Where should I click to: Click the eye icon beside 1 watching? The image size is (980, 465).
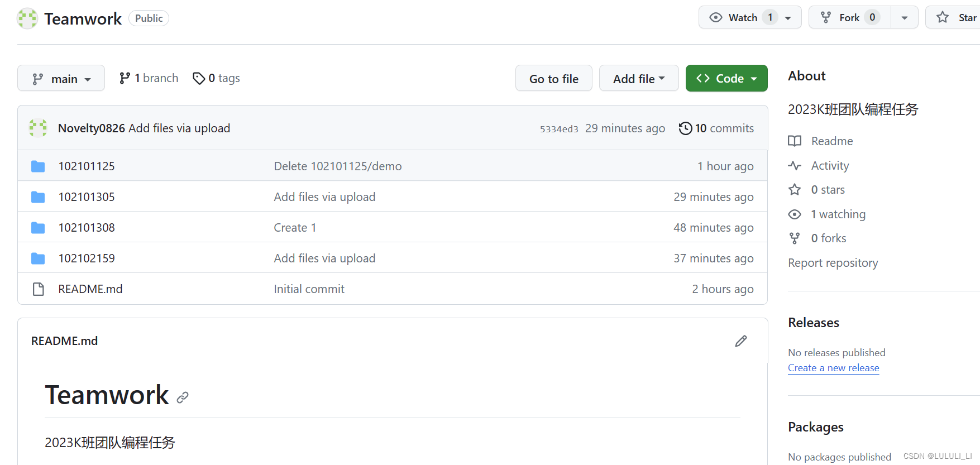coord(795,214)
